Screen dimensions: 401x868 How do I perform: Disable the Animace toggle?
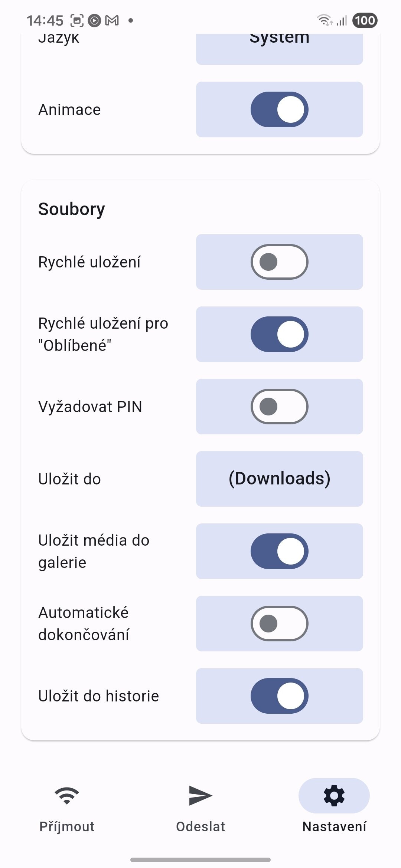(279, 109)
